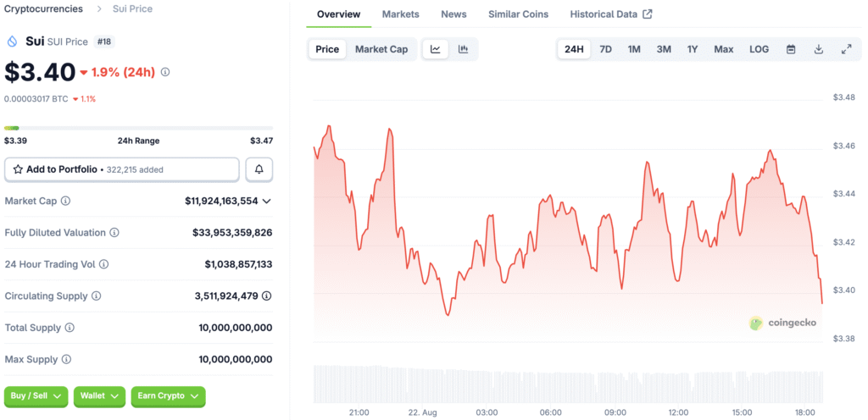Click the $1,038,857,133 trading volume value
The height and width of the screenshot is (420, 868).
[x=238, y=264]
